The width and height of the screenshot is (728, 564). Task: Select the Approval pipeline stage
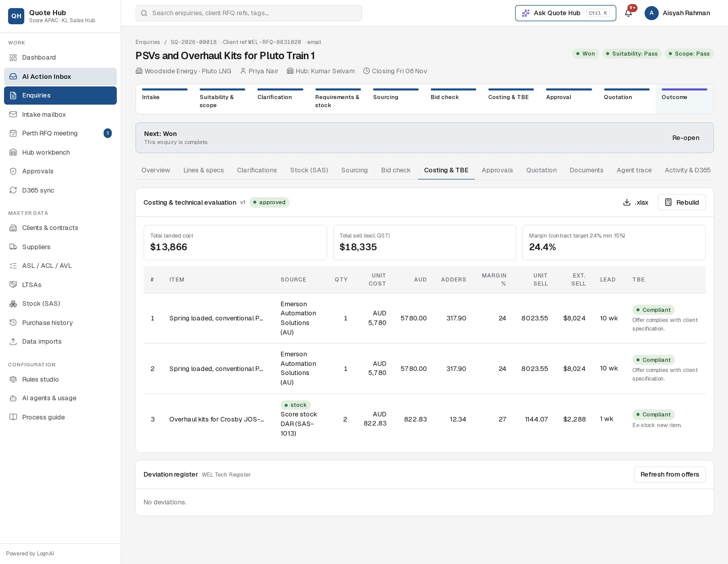coord(569,99)
